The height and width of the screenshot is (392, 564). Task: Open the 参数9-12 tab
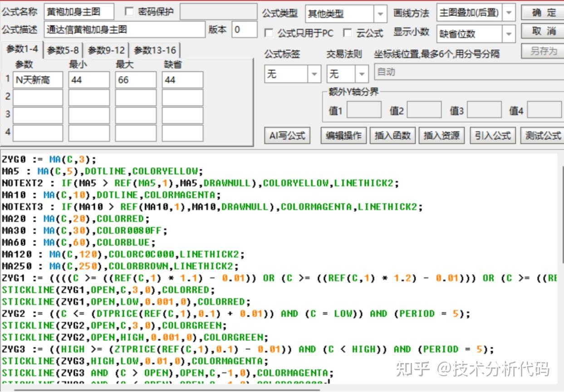[x=106, y=50]
